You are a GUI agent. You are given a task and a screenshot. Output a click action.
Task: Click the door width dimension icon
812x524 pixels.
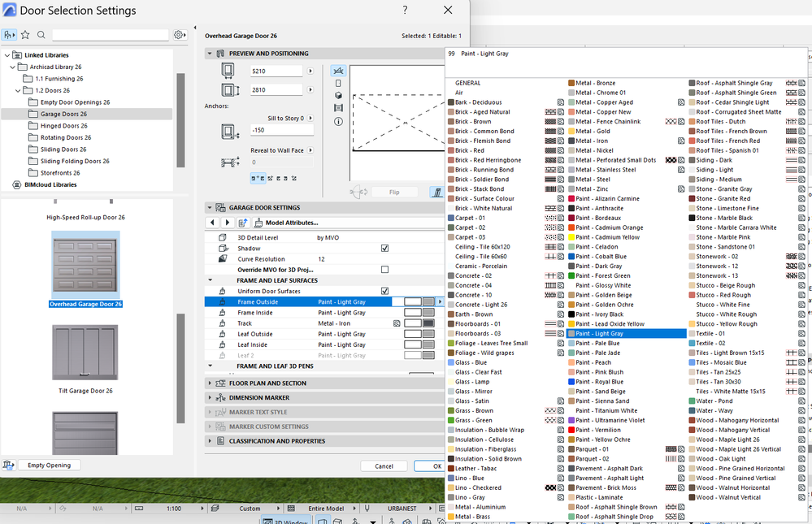228,70
